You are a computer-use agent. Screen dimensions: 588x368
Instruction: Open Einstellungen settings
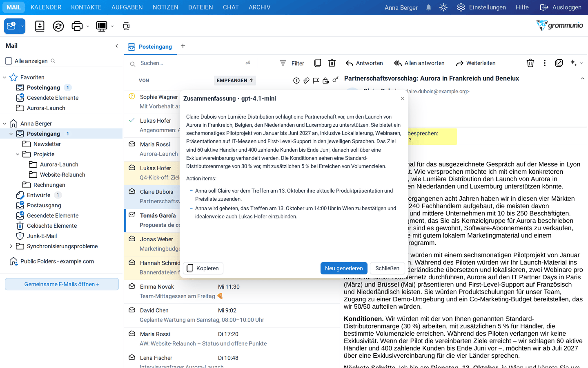click(481, 7)
